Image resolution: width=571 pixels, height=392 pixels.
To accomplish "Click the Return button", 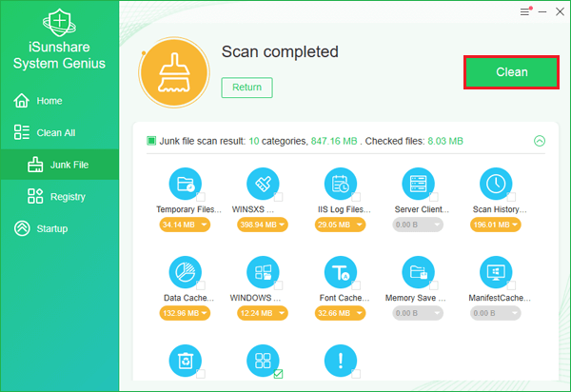I will coord(246,88).
